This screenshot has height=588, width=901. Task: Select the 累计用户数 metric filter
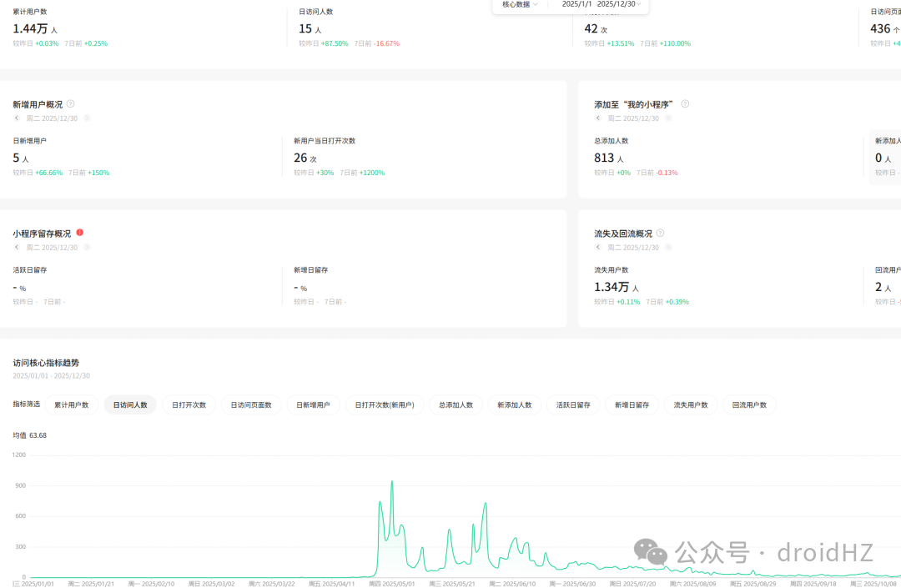(72, 405)
